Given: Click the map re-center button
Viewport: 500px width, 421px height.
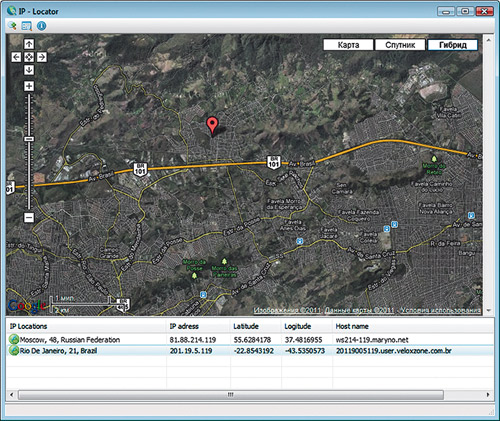Looking at the screenshot, I should tap(29, 57).
